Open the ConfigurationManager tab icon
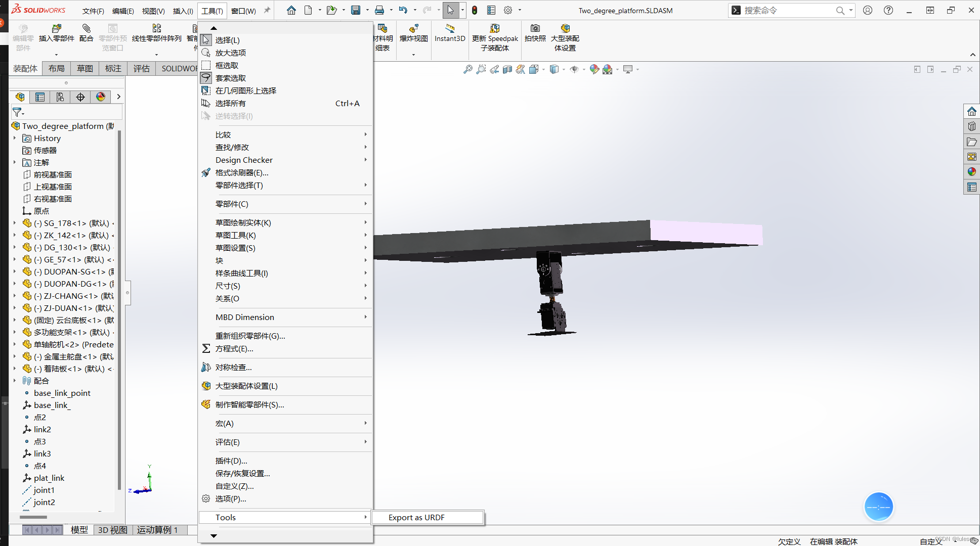 (x=60, y=97)
